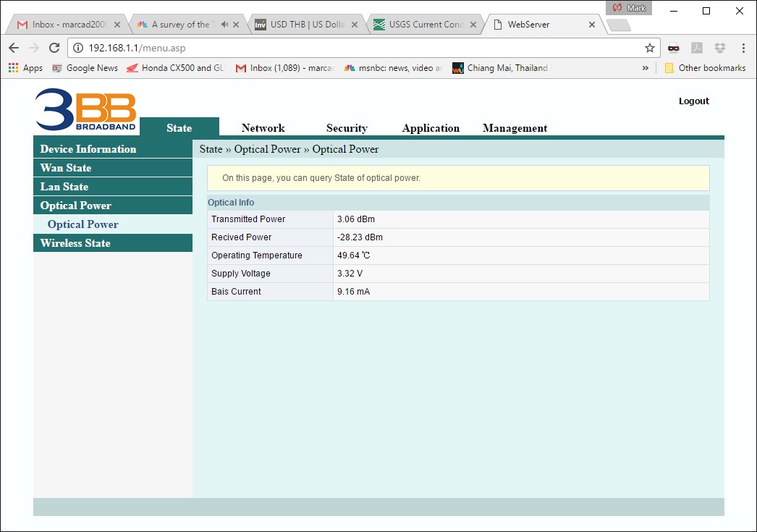
Task: Open the Honda CX500 and GL bookmark
Action: coord(176,68)
